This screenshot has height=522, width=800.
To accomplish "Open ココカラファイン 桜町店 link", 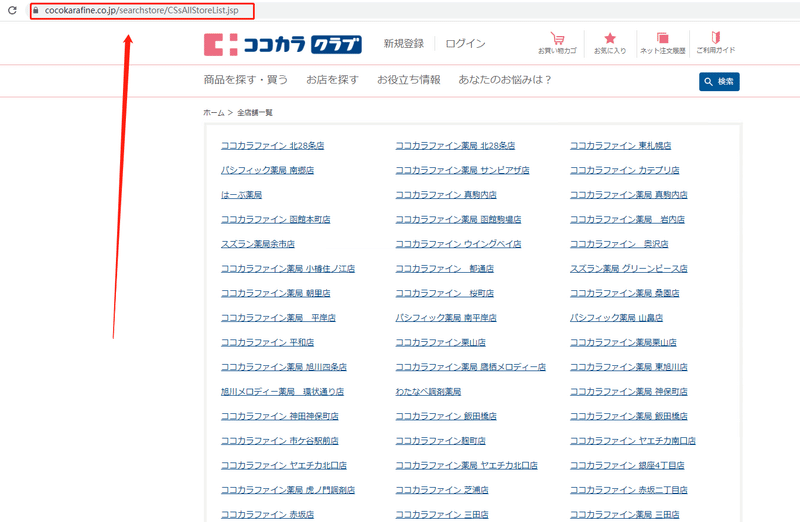I will [x=444, y=293].
